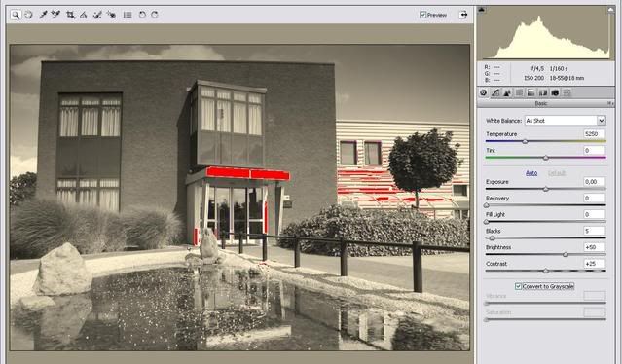622x364 pixels.
Task: Disable Convert to Grayscale checkbox
Action: click(518, 286)
